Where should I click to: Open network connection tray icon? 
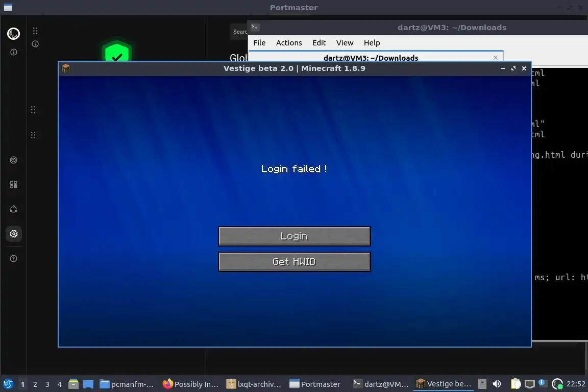pos(529,384)
